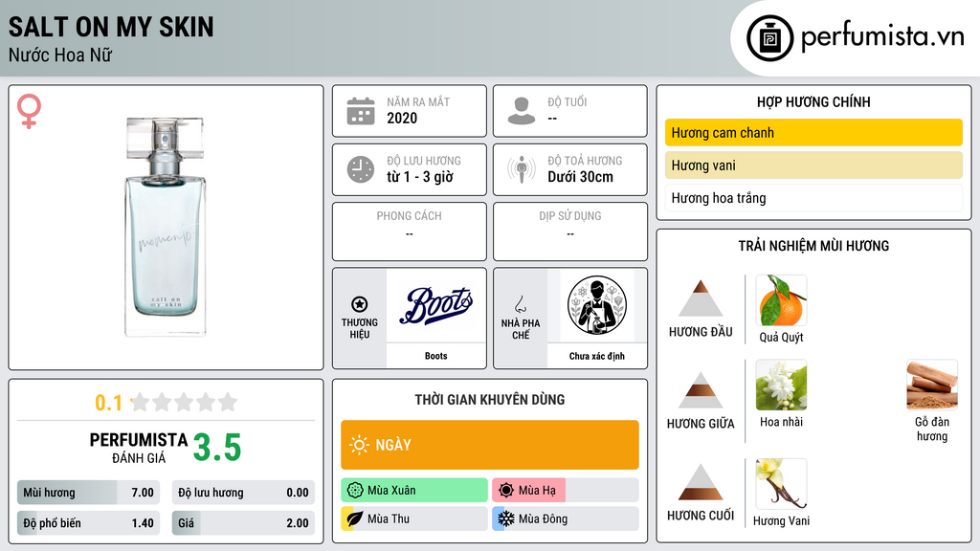Click the Hương Vani vanilla image

tap(781, 484)
